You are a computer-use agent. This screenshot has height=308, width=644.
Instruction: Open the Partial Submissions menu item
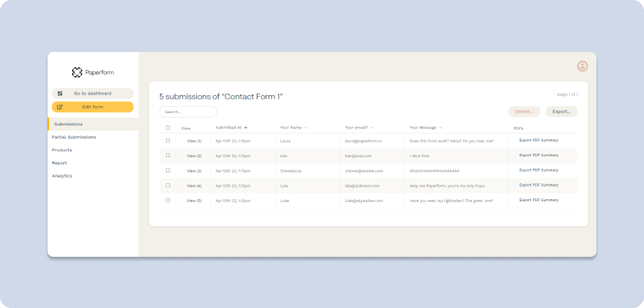coord(74,137)
